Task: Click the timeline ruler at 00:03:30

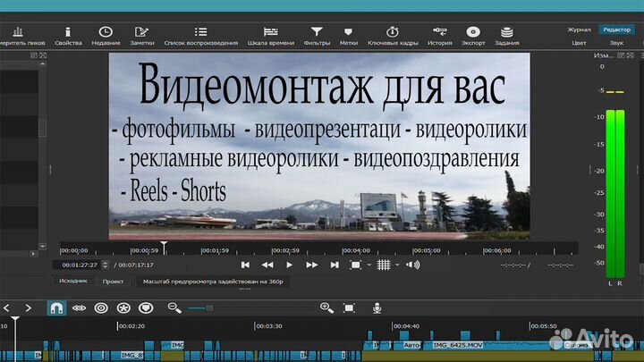Action: point(269,326)
